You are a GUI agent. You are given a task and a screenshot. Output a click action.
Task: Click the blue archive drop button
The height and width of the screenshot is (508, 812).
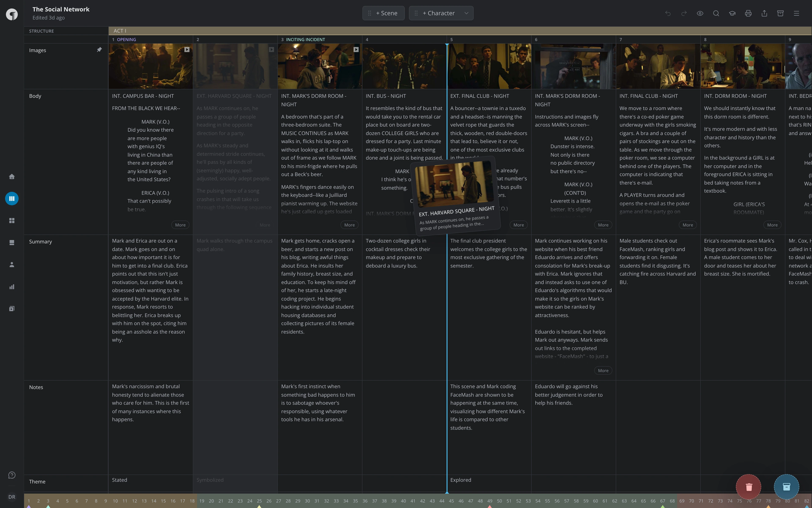pyautogui.click(x=786, y=487)
